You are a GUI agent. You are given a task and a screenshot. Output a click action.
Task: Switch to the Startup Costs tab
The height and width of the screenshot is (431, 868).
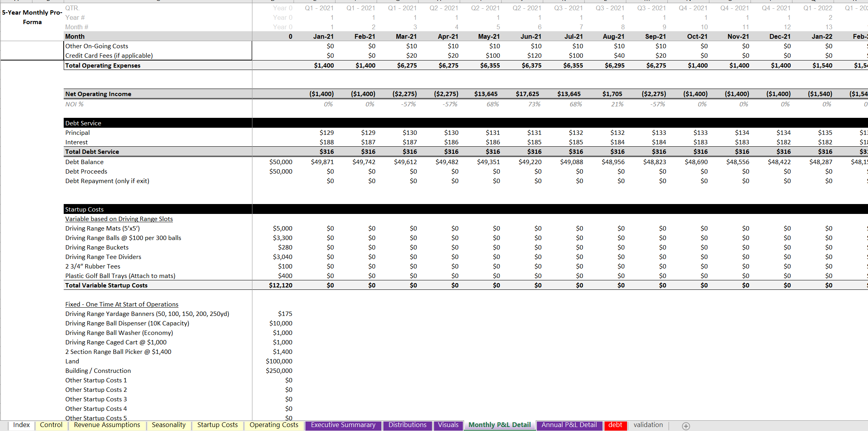(x=218, y=425)
